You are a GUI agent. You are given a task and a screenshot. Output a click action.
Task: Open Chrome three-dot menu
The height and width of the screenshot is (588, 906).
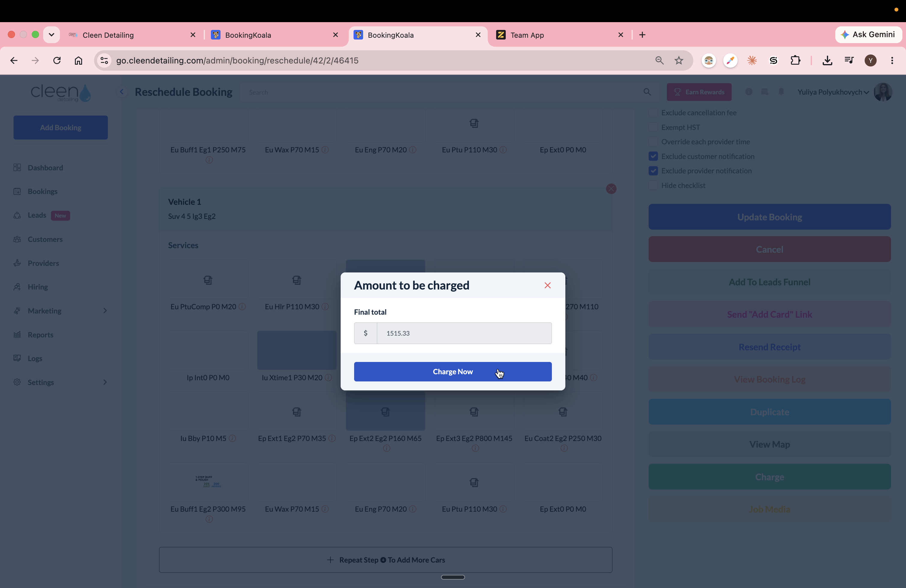[892, 60]
